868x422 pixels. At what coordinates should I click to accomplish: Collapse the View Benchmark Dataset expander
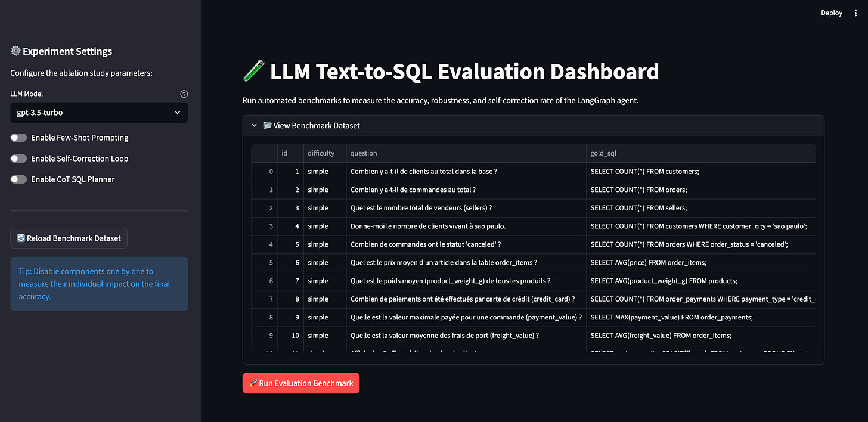click(x=254, y=125)
